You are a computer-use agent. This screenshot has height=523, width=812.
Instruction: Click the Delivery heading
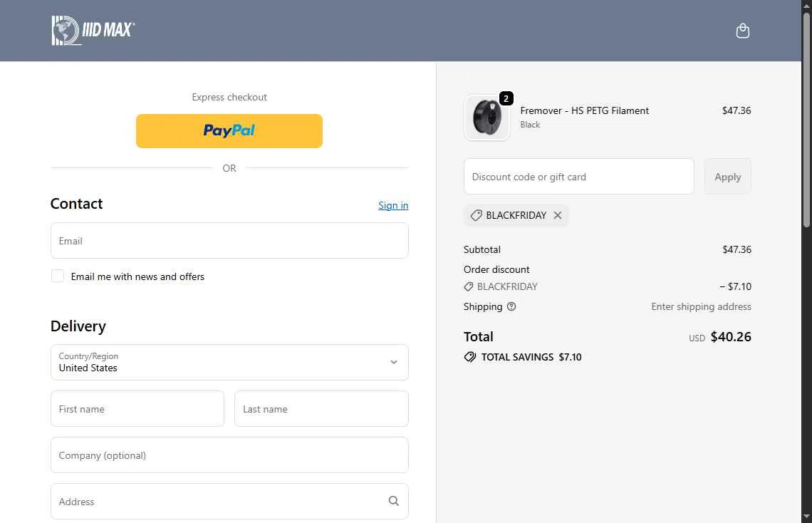[x=78, y=326]
